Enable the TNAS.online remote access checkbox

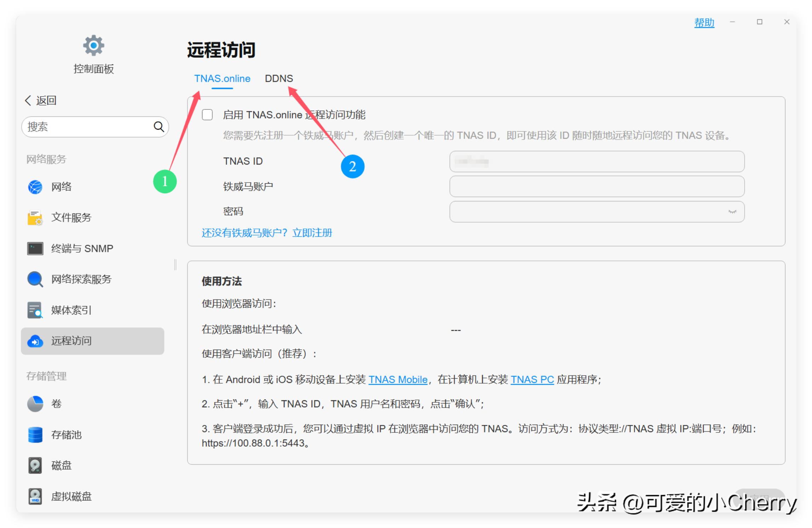(x=207, y=115)
